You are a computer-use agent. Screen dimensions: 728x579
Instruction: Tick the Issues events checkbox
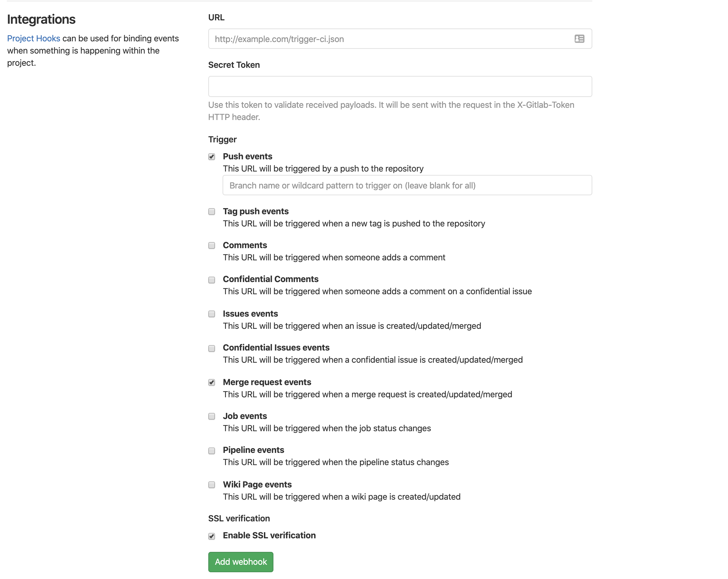(212, 314)
